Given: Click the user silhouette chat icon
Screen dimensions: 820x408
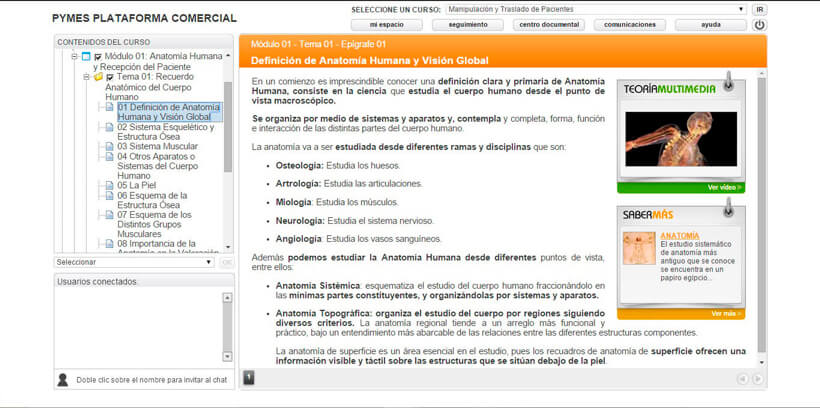Looking at the screenshot, I should [63, 380].
